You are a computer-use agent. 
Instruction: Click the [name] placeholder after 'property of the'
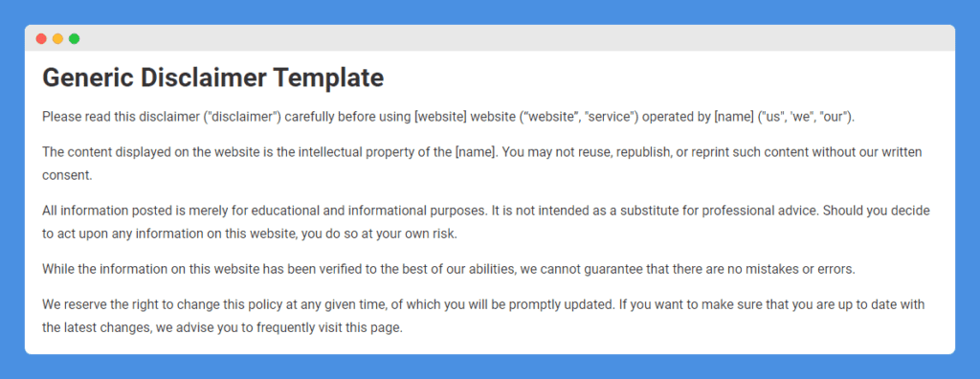coord(476,152)
